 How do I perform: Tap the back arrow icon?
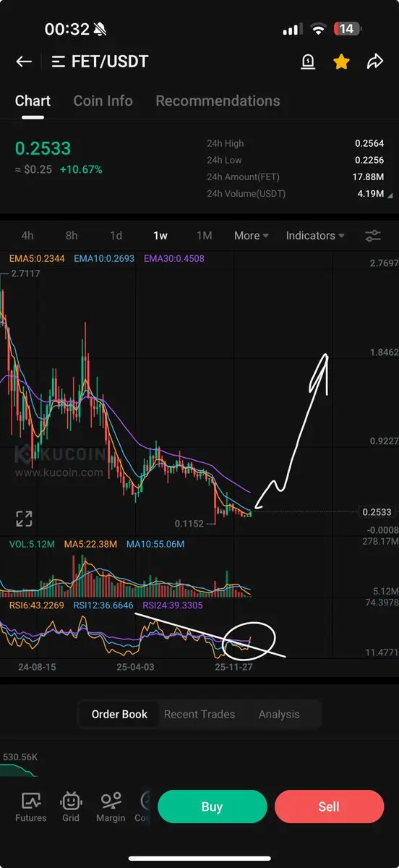(24, 61)
